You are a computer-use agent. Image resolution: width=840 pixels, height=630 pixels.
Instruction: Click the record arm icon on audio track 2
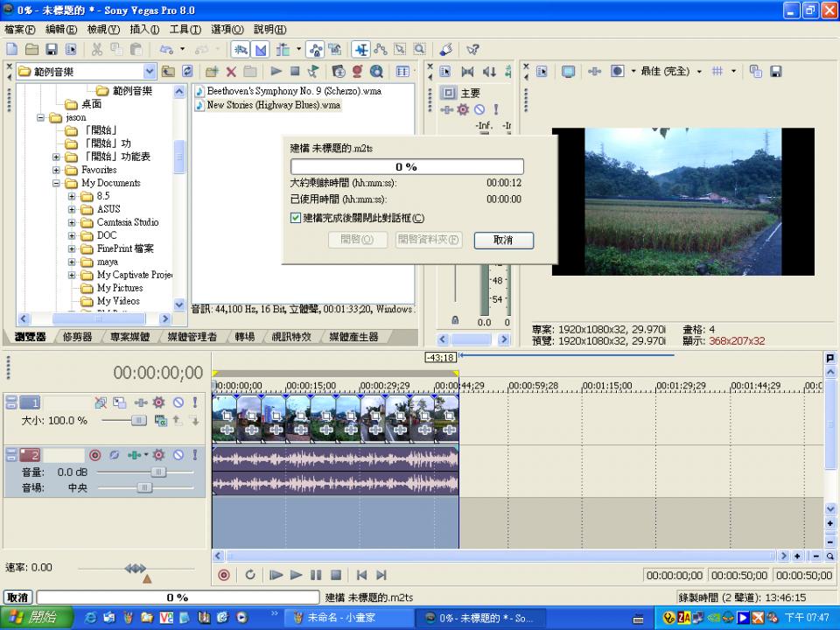point(94,455)
